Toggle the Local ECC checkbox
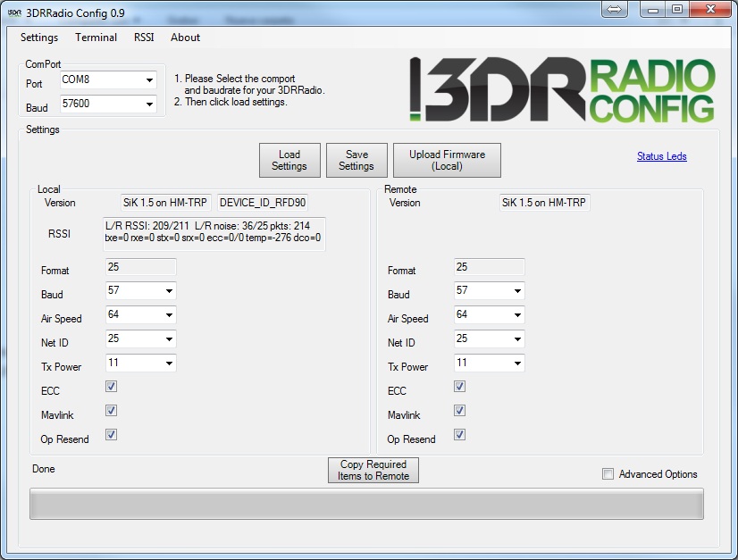Viewport: 738px width, 560px height. 111,387
